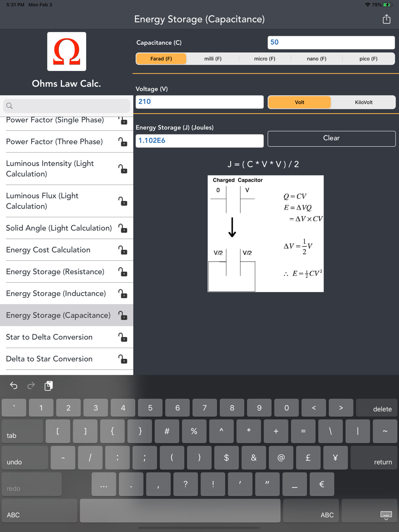Tap the battery indicator in status bar
Image resolution: width=399 pixels, height=532 pixels.
pyautogui.click(x=387, y=5)
